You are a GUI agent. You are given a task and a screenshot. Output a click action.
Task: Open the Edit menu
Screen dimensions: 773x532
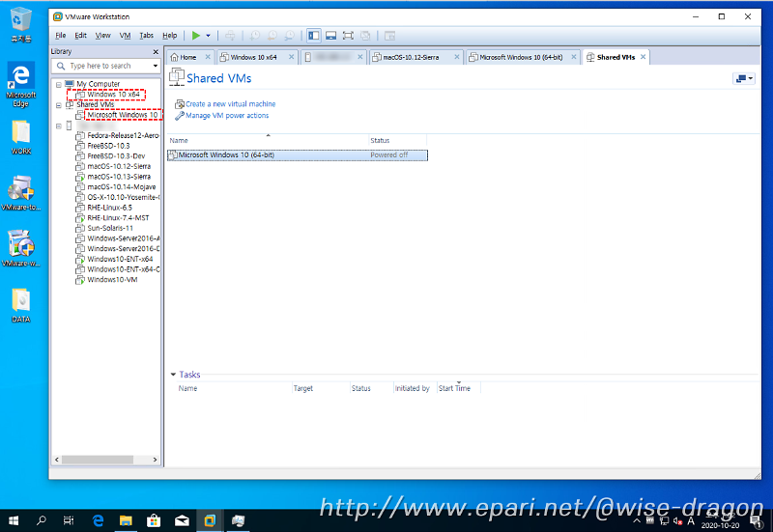(80, 36)
